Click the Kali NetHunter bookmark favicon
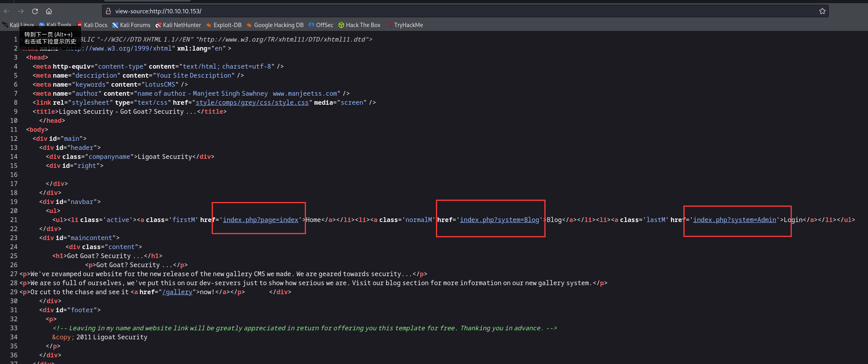Screen dimensions: 868x364 (x=158, y=25)
